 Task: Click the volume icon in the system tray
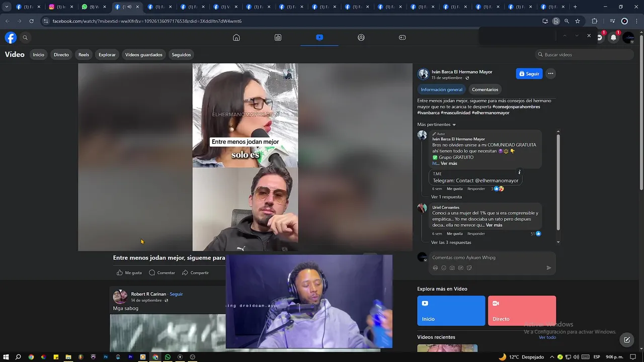[576, 357]
